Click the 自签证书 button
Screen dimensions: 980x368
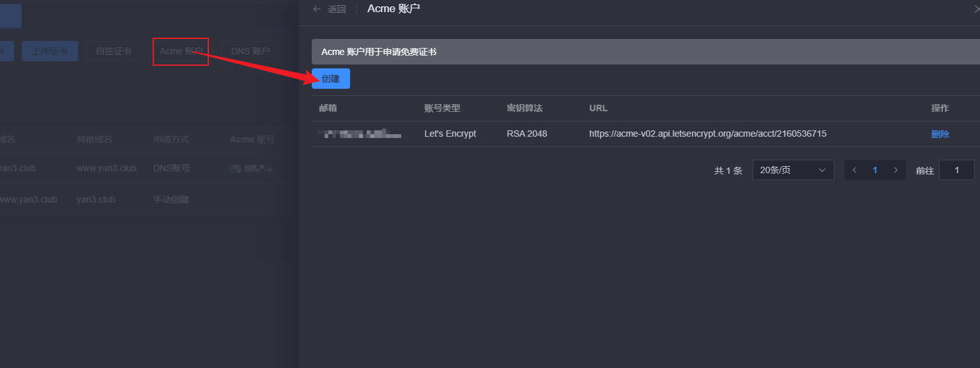point(114,51)
